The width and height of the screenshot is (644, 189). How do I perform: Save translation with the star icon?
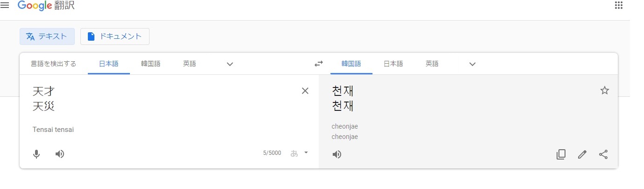pyautogui.click(x=605, y=91)
